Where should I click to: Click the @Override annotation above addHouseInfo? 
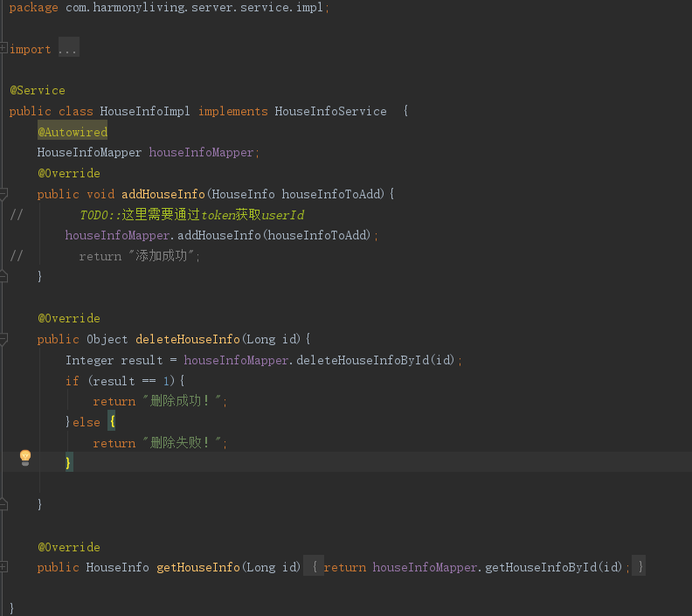(x=69, y=173)
